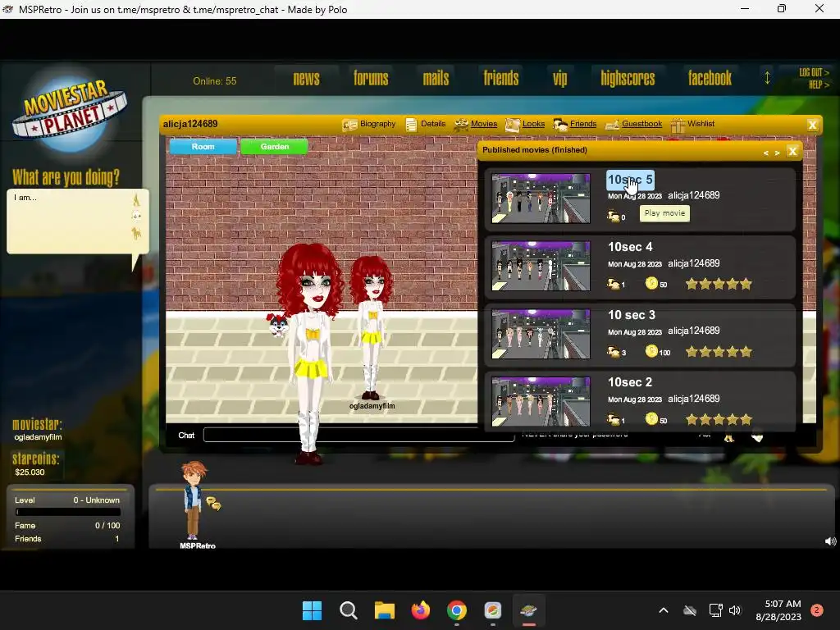Click the viewers icon on 10 sec 3

click(x=613, y=352)
